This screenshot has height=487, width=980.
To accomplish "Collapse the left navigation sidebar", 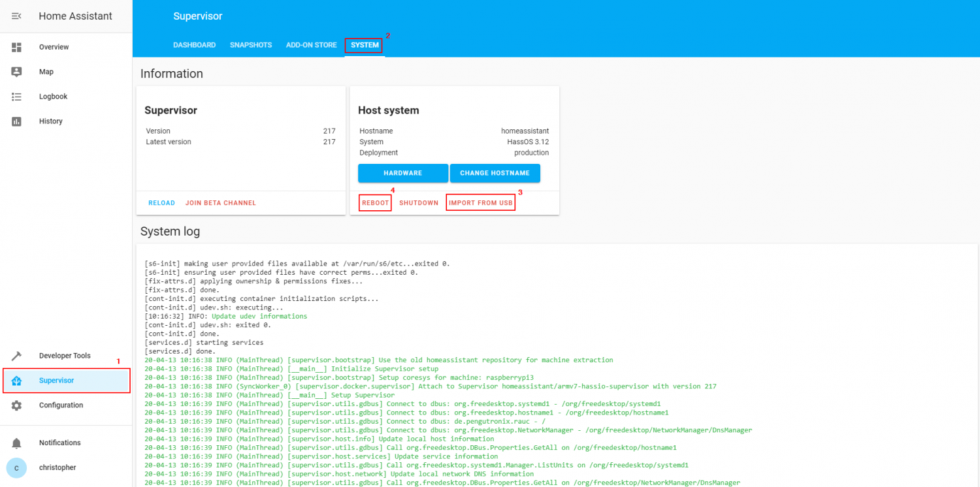I will coord(16,16).
